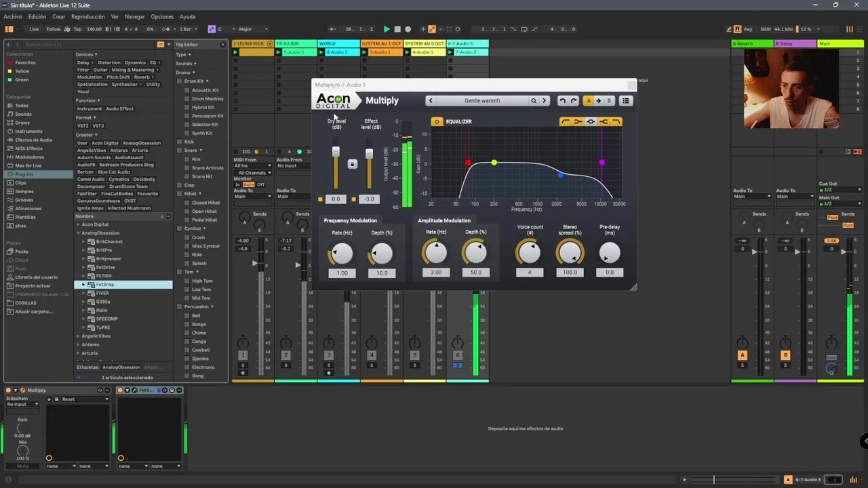The image size is (868, 488).
Task: Expand the Acon Digital folder
Action: pos(78,224)
